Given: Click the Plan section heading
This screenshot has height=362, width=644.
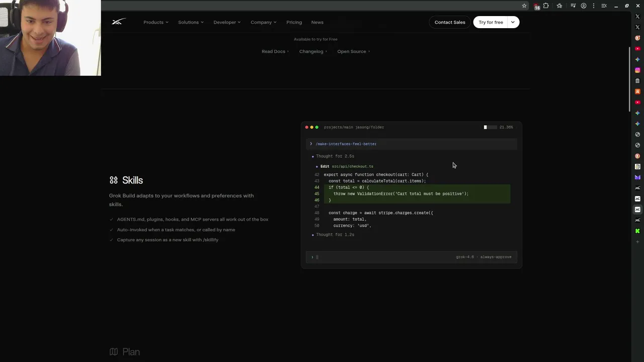Looking at the screenshot, I should coord(131,352).
